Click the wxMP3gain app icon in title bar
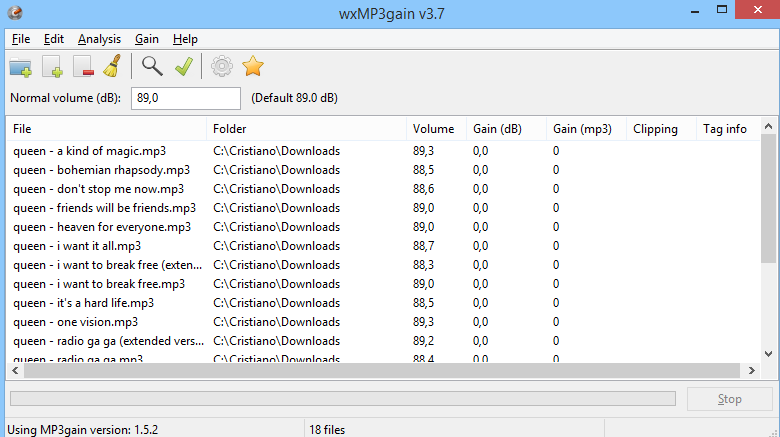Viewport: 780px width, 437px height. pos(15,12)
